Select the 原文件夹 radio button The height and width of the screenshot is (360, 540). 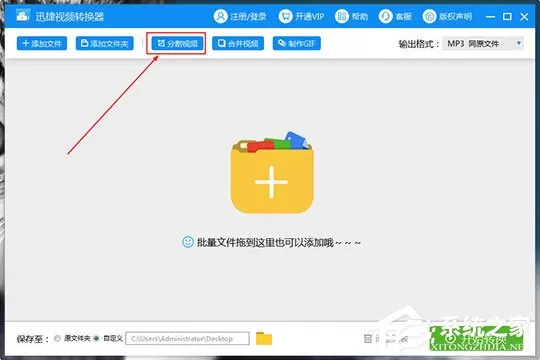pyautogui.click(x=57, y=338)
